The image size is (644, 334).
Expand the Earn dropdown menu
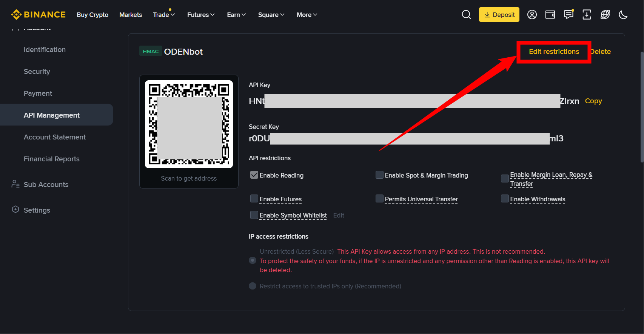point(236,15)
